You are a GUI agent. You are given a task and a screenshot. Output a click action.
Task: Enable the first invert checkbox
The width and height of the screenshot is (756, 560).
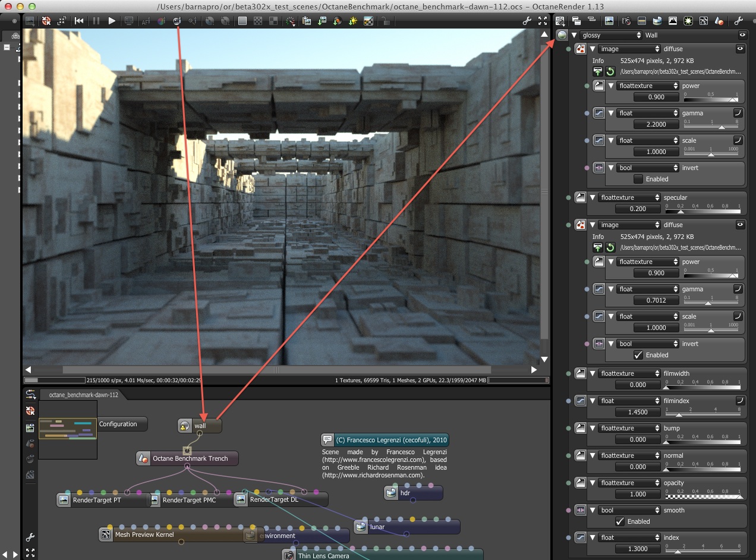point(638,179)
